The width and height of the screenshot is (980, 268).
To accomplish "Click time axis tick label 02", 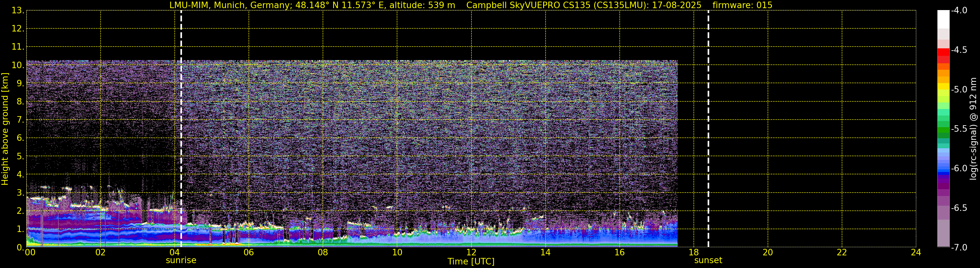I will [x=100, y=253].
